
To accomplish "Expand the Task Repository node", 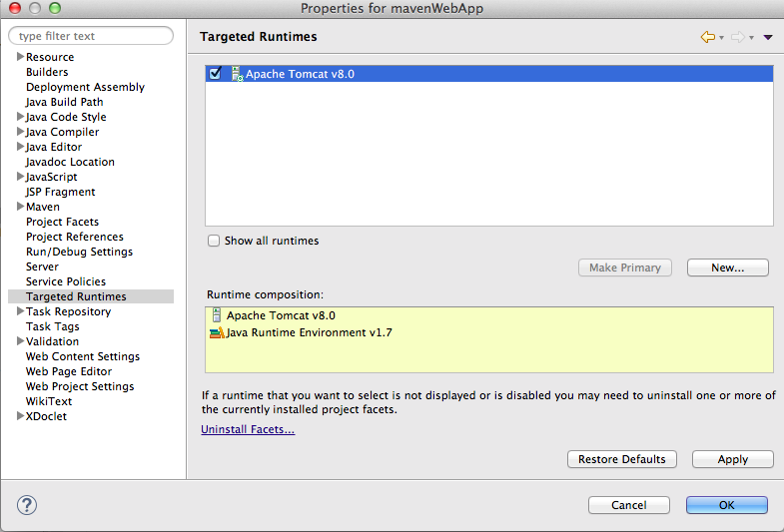I will [x=21, y=310].
